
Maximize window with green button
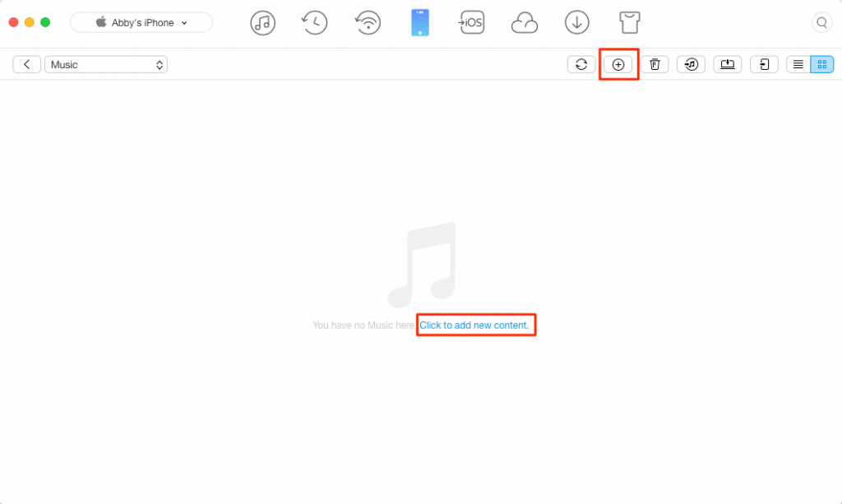click(46, 22)
